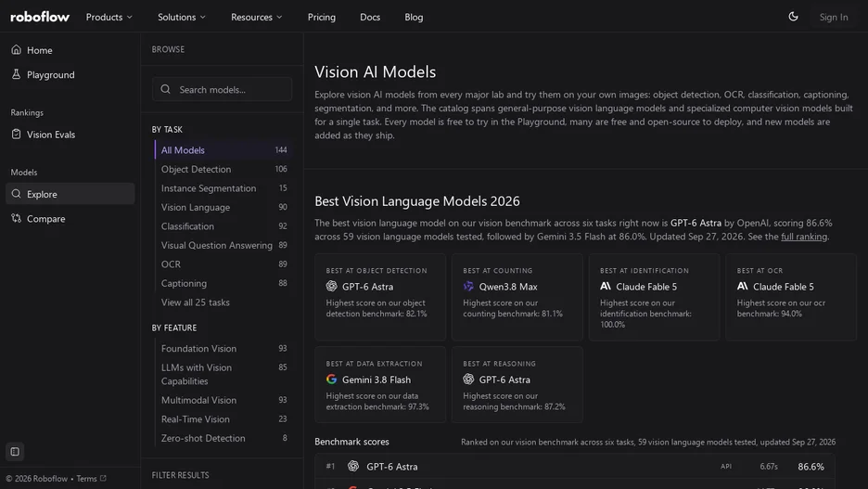Click the 86.6% score in benchmark row
The image size is (868, 489).
click(x=811, y=467)
